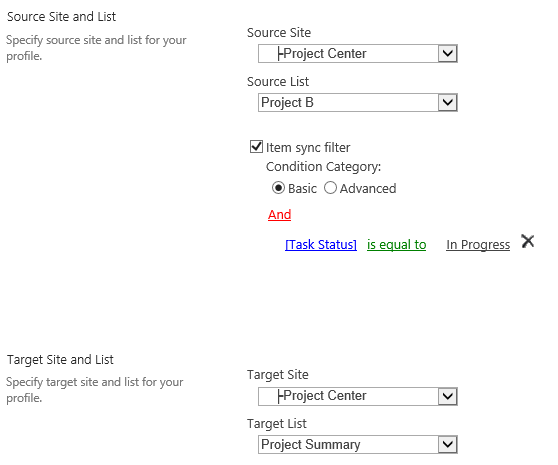The height and width of the screenshot is (465, 558).
Task: Click the Project B source list box
Action: coord(358,103)
